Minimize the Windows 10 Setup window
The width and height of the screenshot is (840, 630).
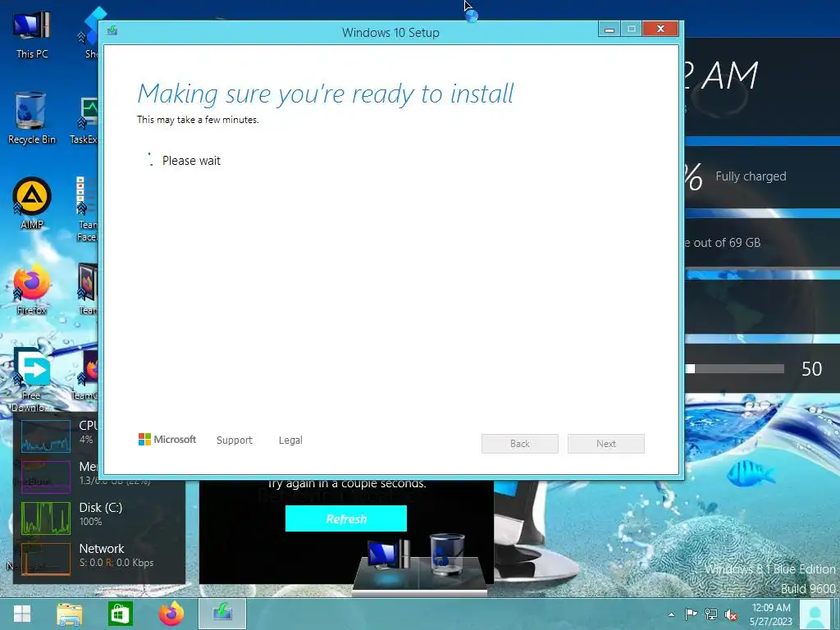click(609, 29)
